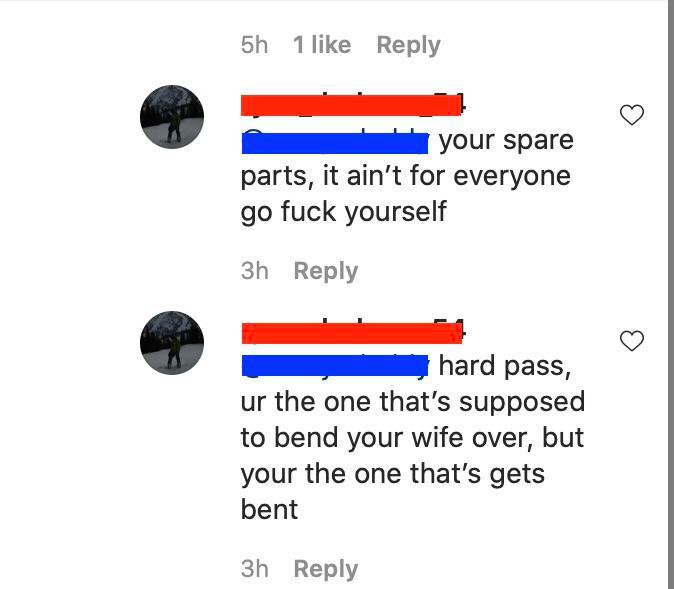Open blue-redacted mention before "your spare"
674x589 pixels.
point(335,142)
